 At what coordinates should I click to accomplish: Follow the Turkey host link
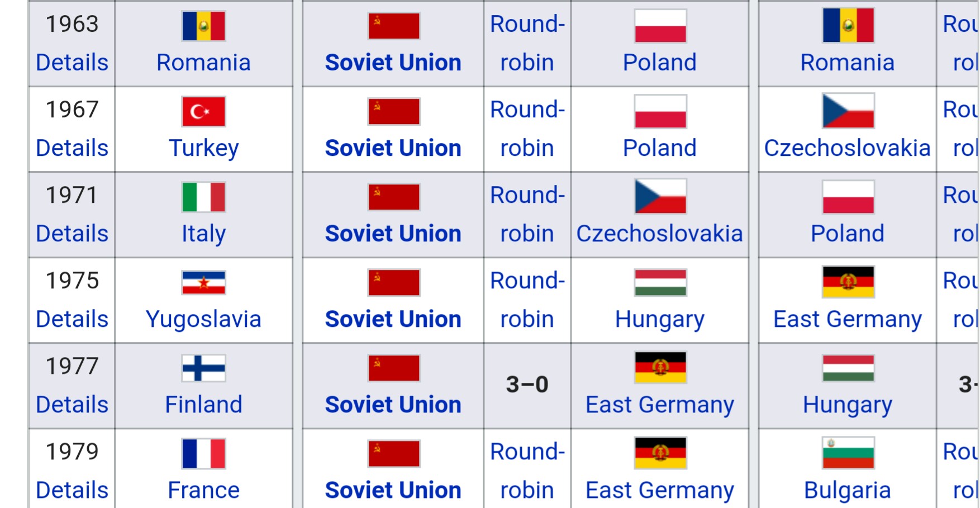204,149
